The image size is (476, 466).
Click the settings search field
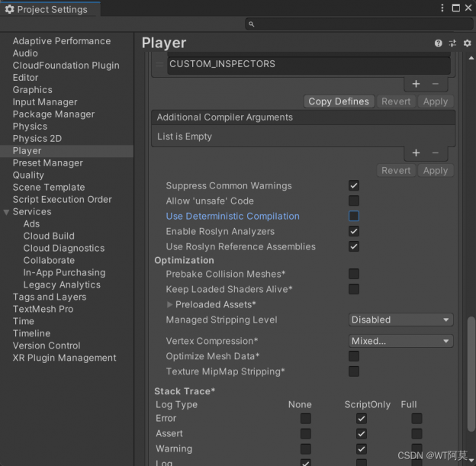pyautogui.click(x=359, y=24)
